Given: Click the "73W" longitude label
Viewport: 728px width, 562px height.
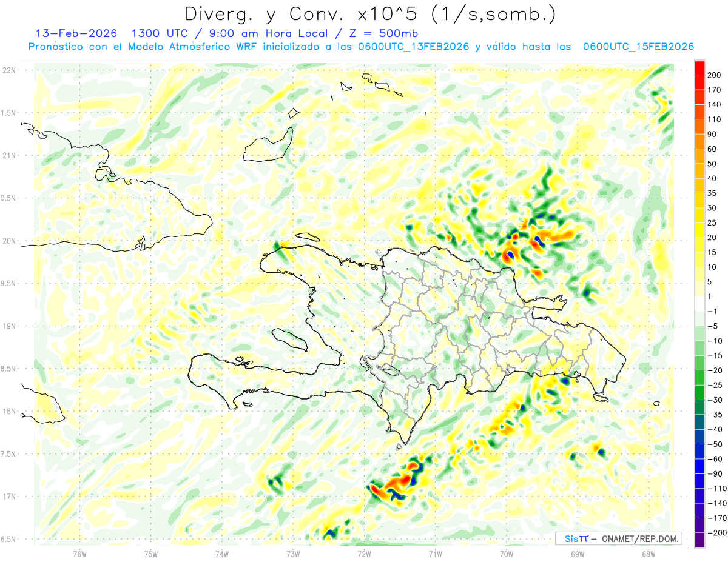Looking at the screenshot, I should pos(293,554).
